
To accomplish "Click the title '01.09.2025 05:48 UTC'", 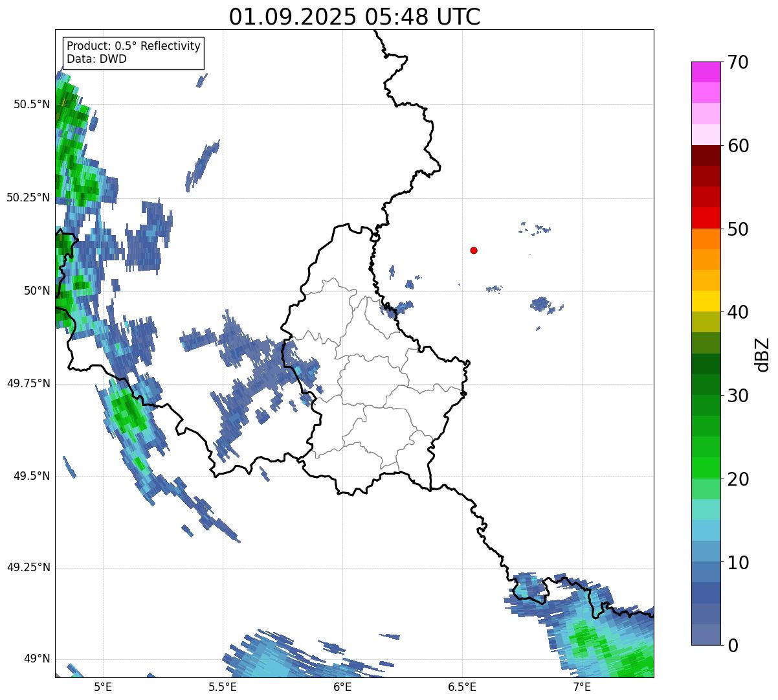I will tap(355, 17).
